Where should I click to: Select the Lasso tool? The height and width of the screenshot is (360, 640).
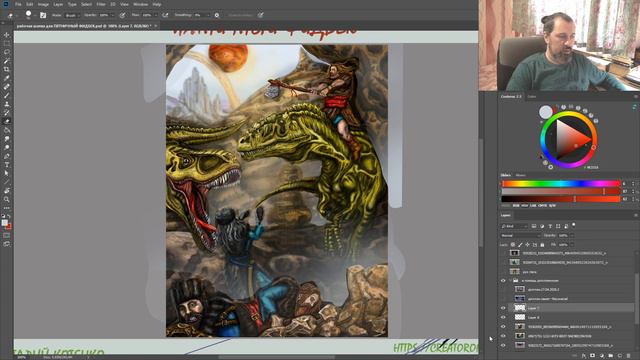point(7,52)
